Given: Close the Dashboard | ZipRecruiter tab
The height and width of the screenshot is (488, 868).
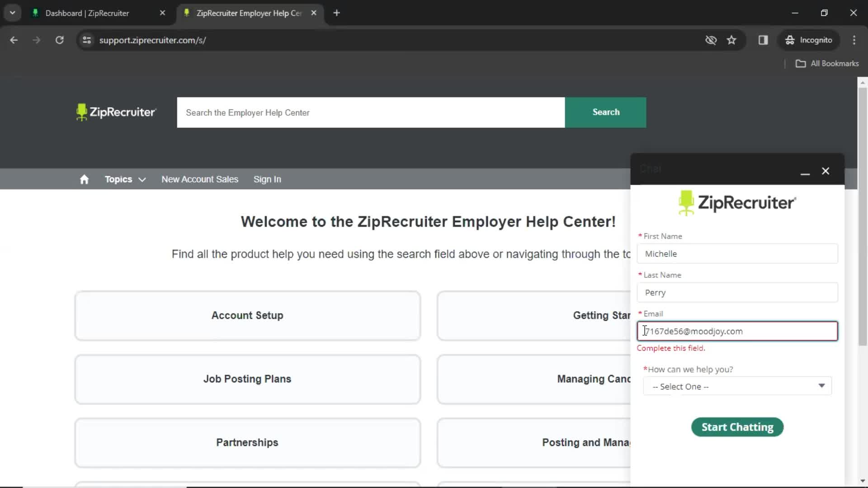Looking at the screenshot, I should (x=162, y=13).
